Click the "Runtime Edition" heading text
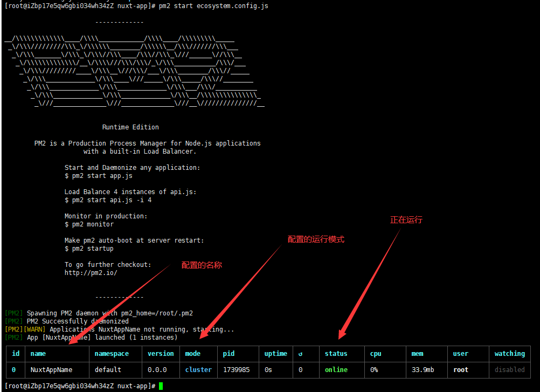Viewport: 540px width, 392px height. tap(130, 127)
